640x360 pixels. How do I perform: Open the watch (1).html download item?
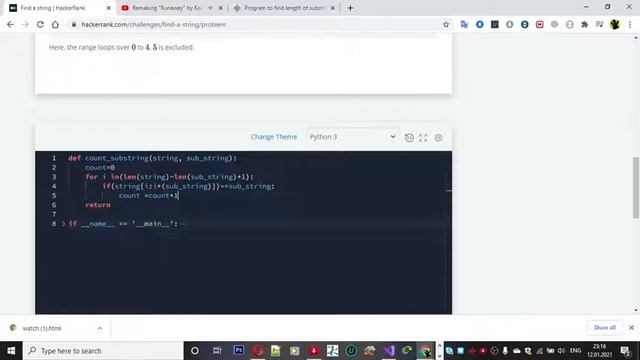point(42,328)
